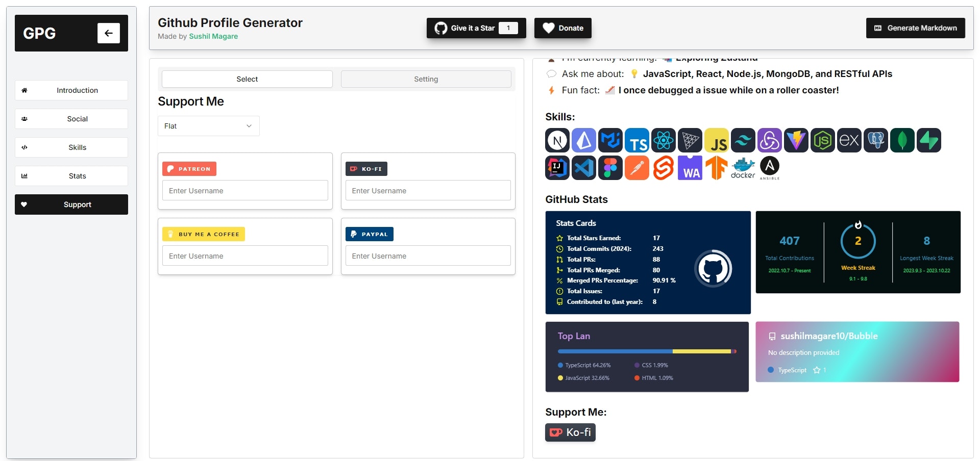The width and height of the screenshot is (980, 461).
Task: Switch to the Select tab
Action: click(x=247, y=79)
